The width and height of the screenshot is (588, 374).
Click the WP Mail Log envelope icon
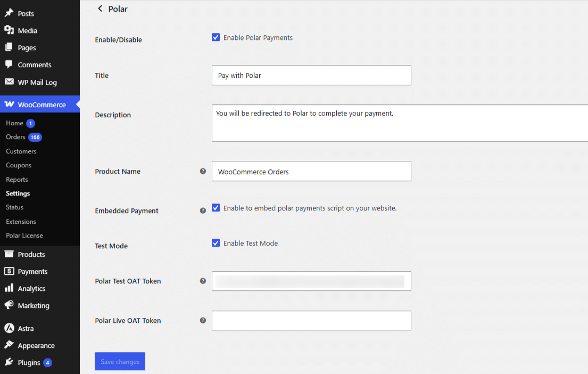click(x=9, y=82)
